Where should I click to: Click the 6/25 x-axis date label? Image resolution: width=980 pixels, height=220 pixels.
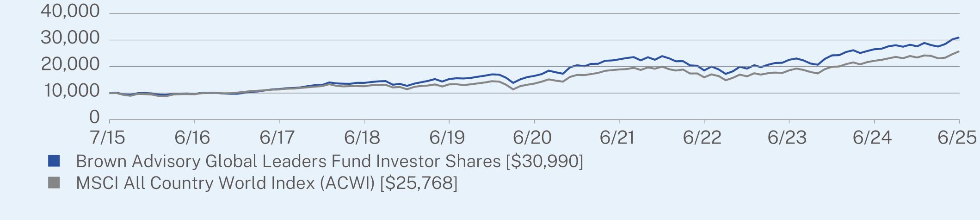[x=957, y=138]
